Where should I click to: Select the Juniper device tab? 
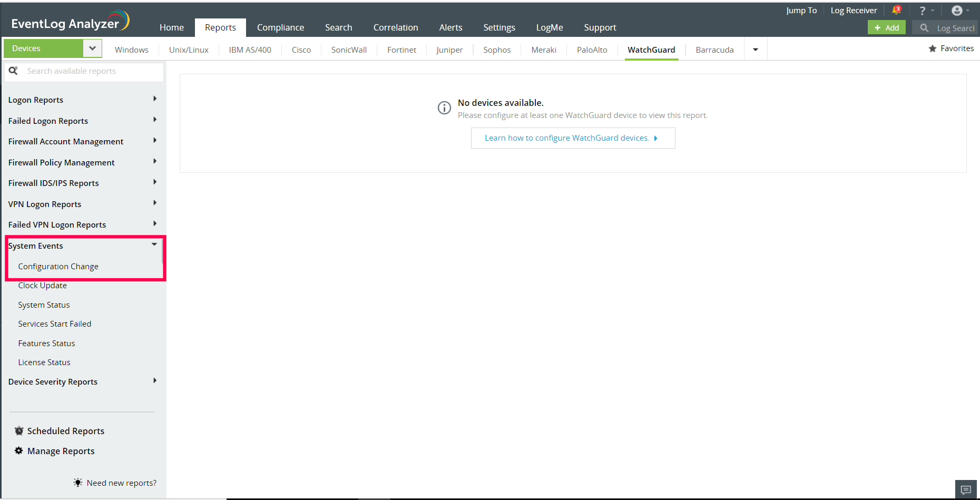(449, 50)
